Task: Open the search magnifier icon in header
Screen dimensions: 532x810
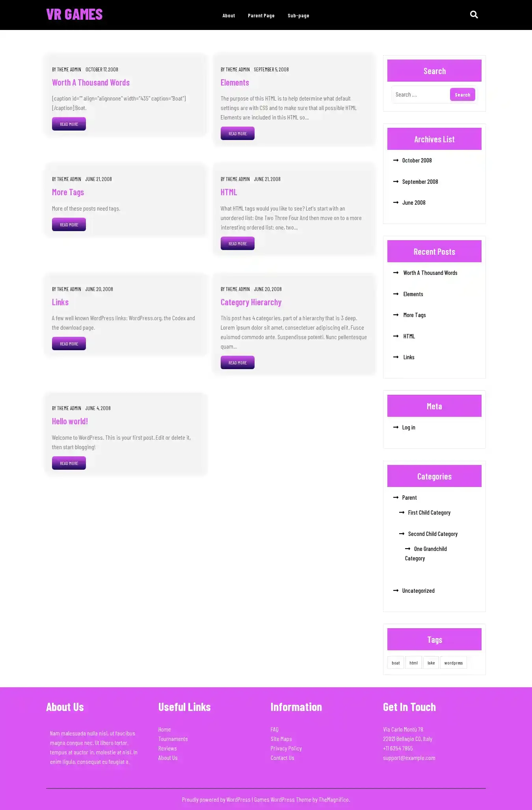Action: tap(474, 15)
